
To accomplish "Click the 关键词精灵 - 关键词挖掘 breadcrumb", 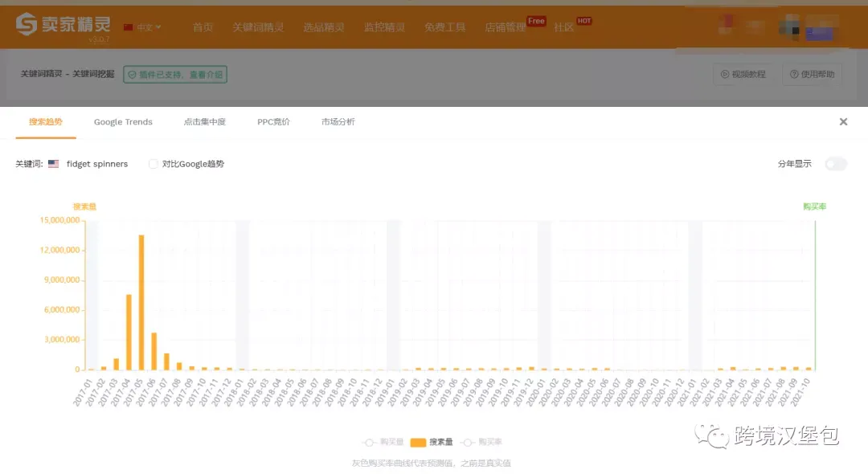I will (x=68, y=74).
